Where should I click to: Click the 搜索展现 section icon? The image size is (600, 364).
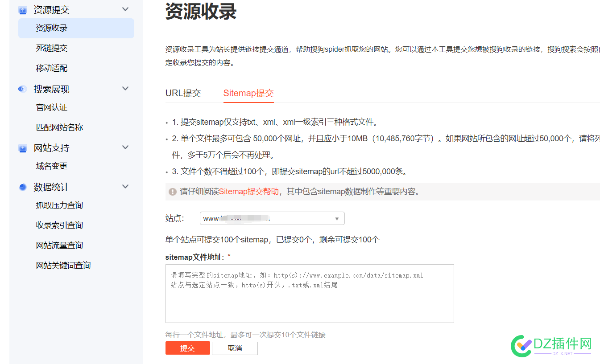tap(23, 89)
